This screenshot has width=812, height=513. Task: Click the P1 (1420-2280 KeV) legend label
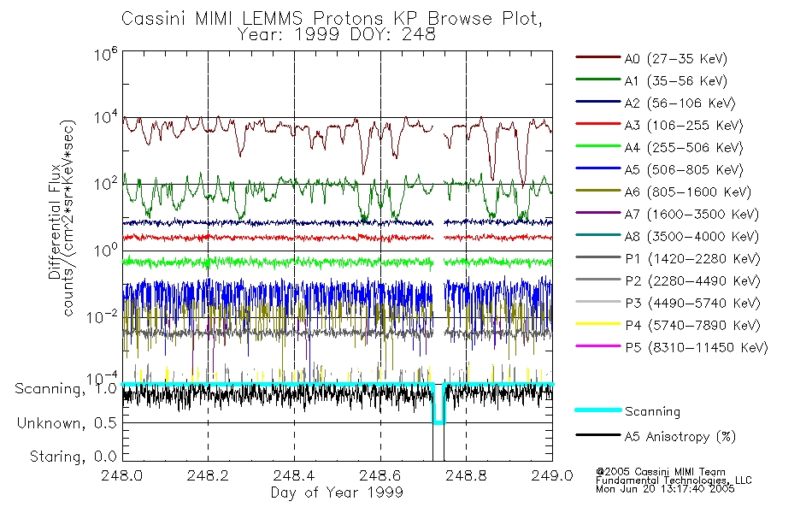click(x=692, y=259)
